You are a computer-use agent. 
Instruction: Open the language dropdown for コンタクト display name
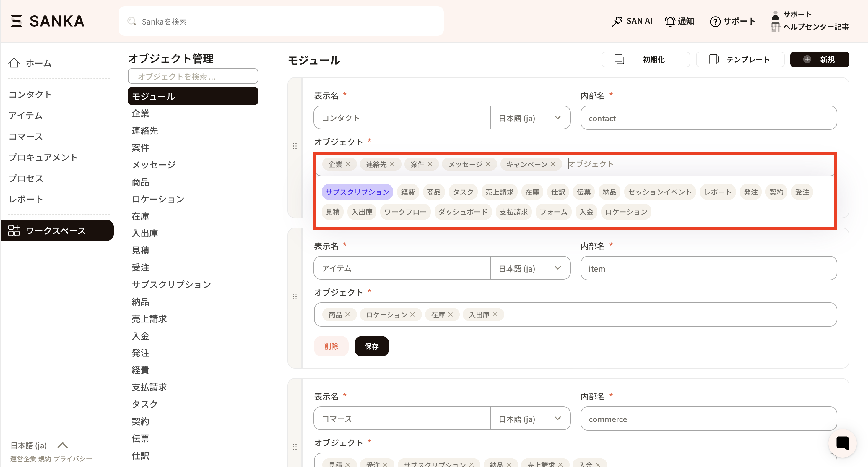pyautogui.click(x=530, y=118)
